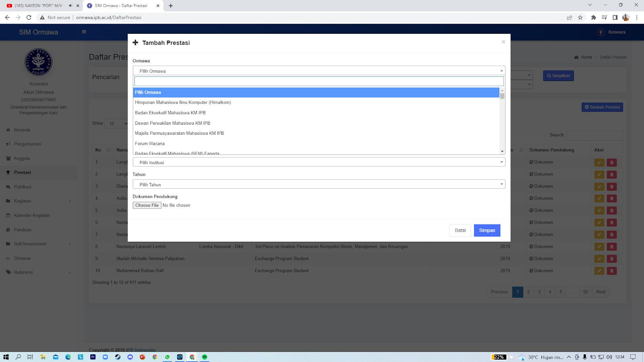Select Dewan Perwakilan Mahasiswa KM IPB
The width and height of the screenshot is (644, 362).
316,123
